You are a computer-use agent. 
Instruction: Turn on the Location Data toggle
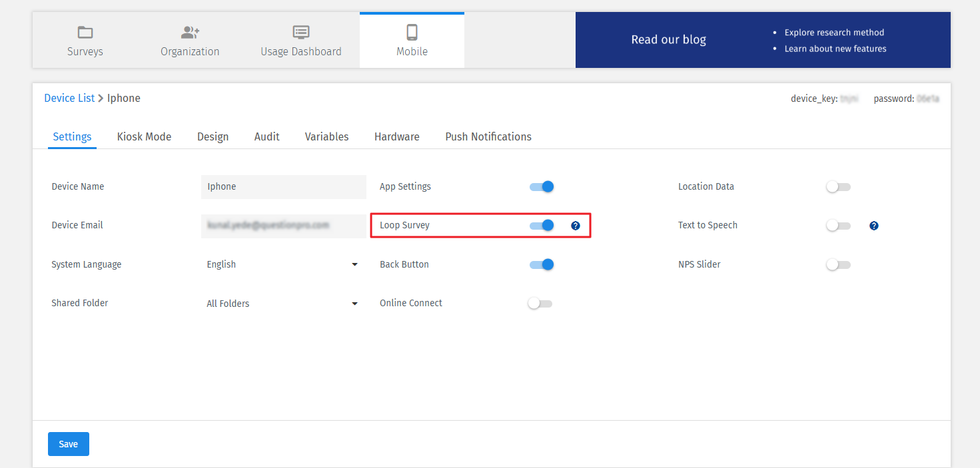pos(838,187)
